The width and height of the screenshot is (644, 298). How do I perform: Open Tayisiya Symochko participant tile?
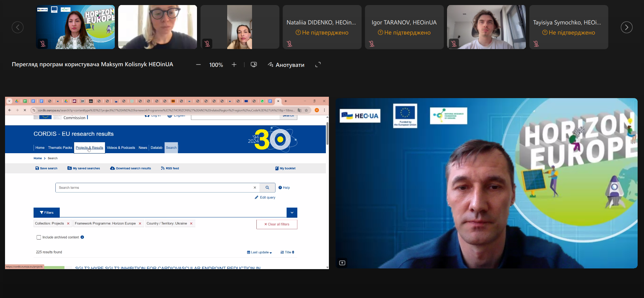(568, 27)
